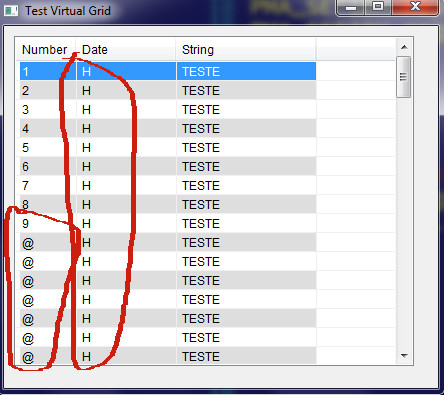The image size is (444, 395).
Task: Select the Number cell showing 2
Action: coord(48,90)
